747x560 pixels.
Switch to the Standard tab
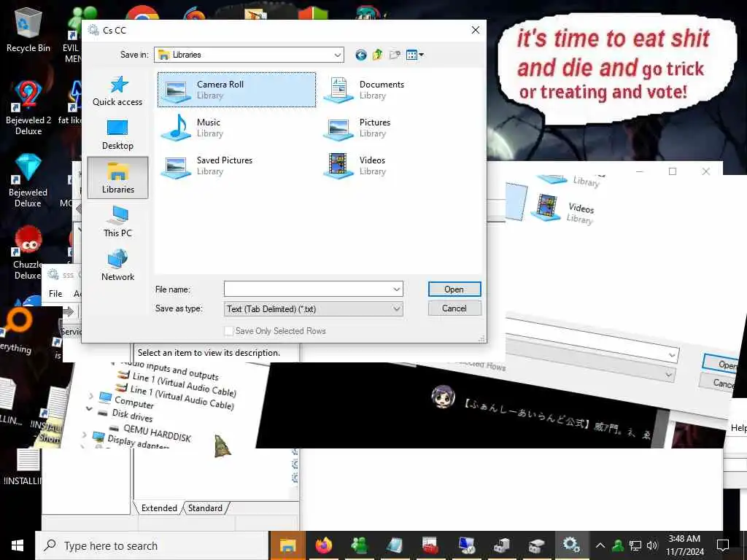point(205,507)
